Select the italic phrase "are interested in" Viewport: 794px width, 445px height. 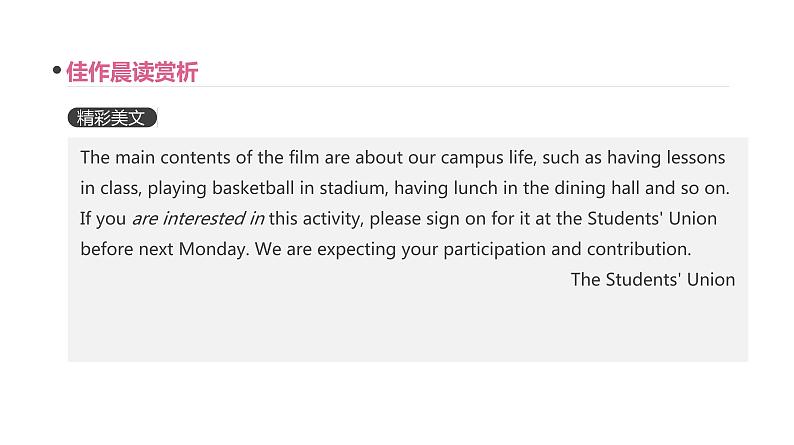198,218
